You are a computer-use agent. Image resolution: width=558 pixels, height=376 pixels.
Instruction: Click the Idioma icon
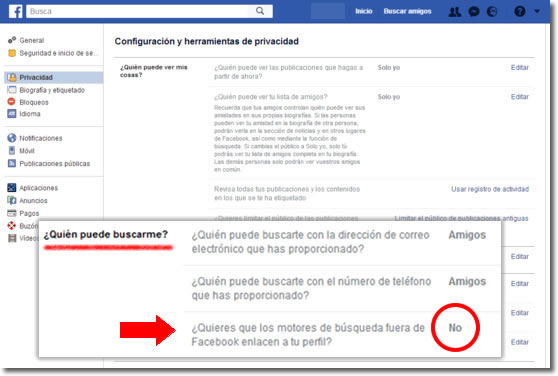(12, 114)
